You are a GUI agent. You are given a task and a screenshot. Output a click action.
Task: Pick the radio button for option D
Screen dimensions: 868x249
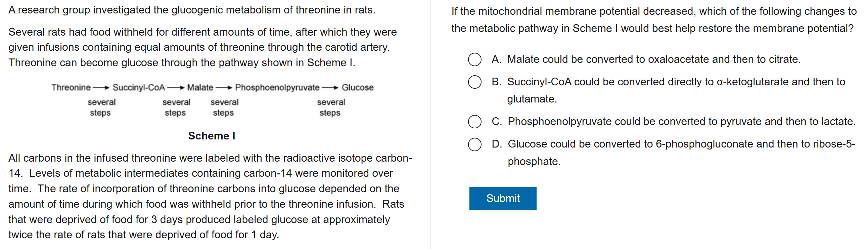pyautogui.click(x=474, y=144)
